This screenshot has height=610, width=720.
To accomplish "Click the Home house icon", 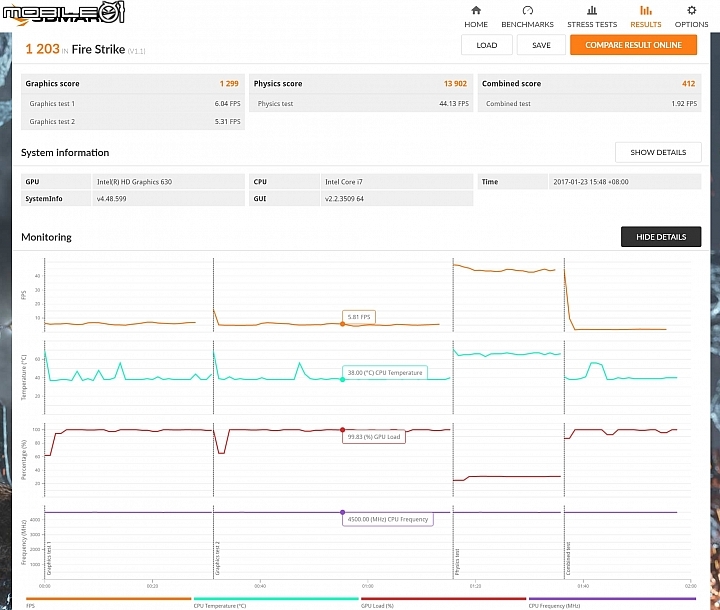I will (x=476, y=10).
